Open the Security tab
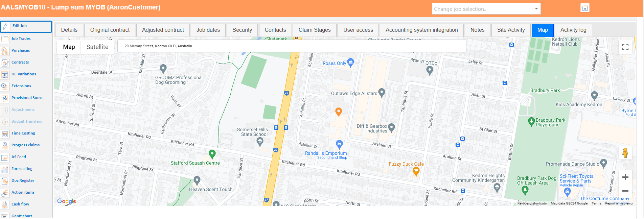The height and width of the screenshot is (219, 644). click(x=243, y=30)
